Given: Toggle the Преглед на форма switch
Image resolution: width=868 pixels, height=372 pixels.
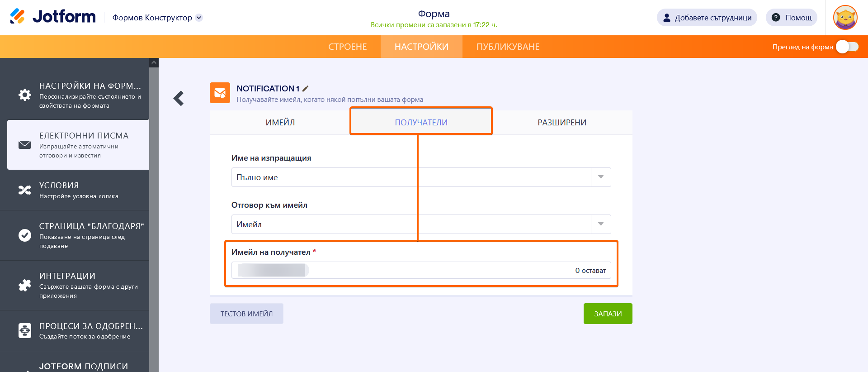Looking at the screenshot, I should click(x=847, y=47).
